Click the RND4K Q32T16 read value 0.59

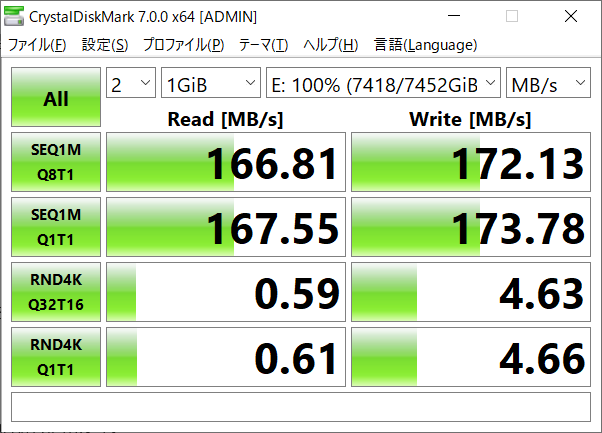tap(226, 292)
